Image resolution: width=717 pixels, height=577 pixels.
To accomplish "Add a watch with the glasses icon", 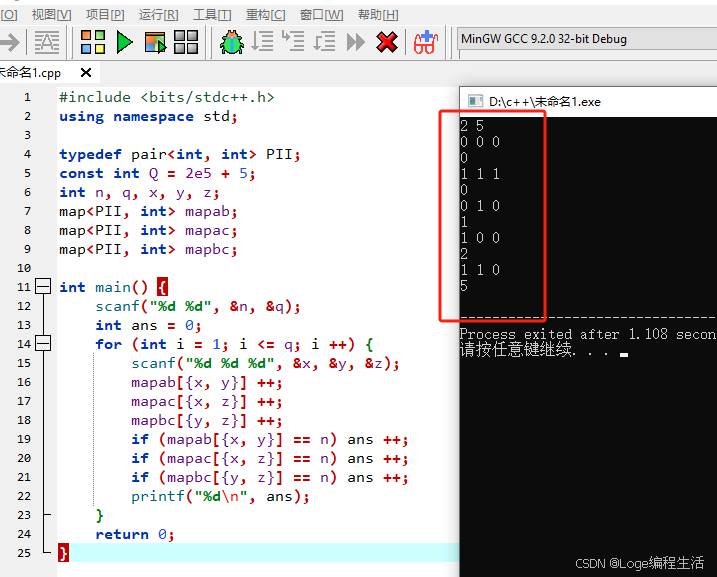I will [x=426, y=42].
